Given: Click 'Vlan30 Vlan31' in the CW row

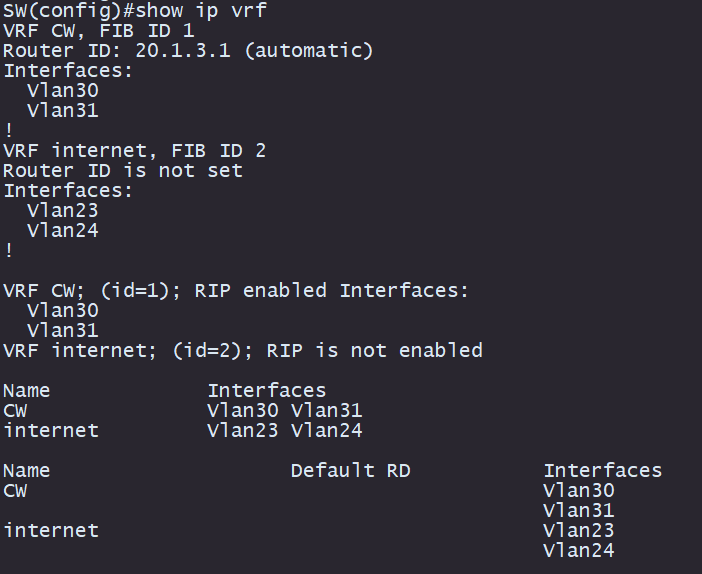Looking at the screenshot, I should coord(285,411).
